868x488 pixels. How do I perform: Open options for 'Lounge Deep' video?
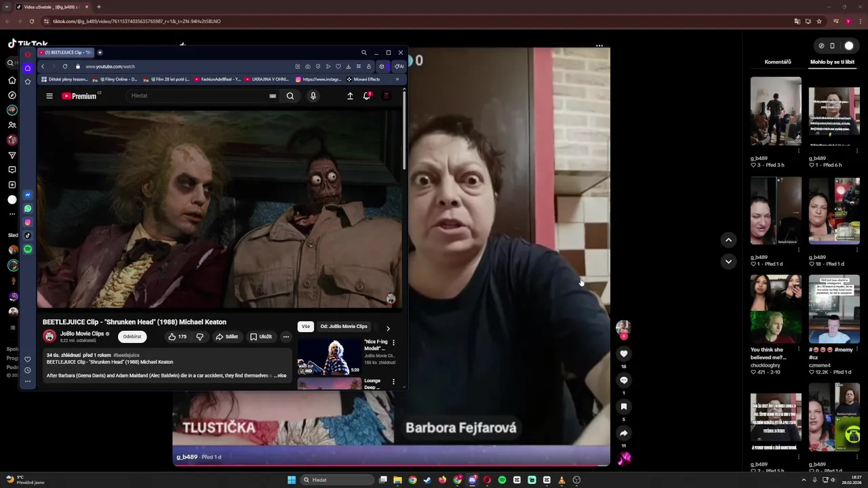coord(393,382)
